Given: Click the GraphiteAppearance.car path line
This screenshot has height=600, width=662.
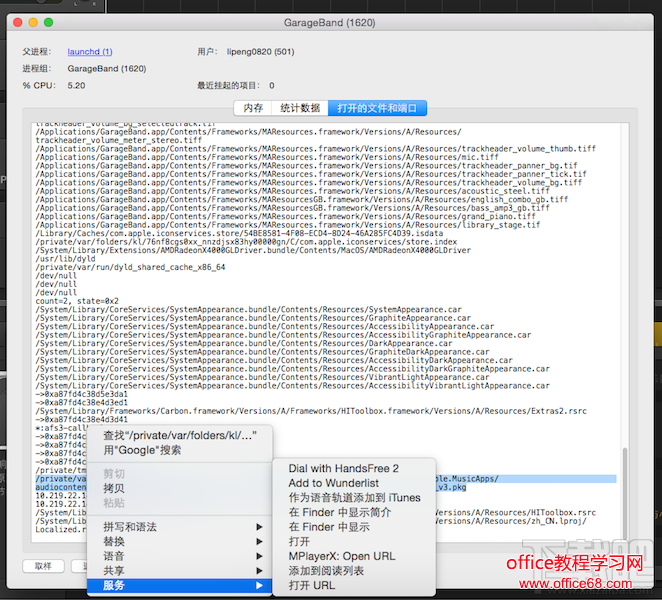Looking at the screenshot, I should (x=253, y=318).
